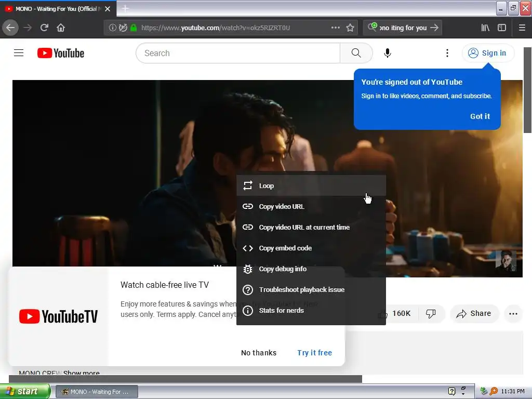Click the youtube.com address bar URL
The width and height of the screenshot is (532, 399).
click(216, 28)
